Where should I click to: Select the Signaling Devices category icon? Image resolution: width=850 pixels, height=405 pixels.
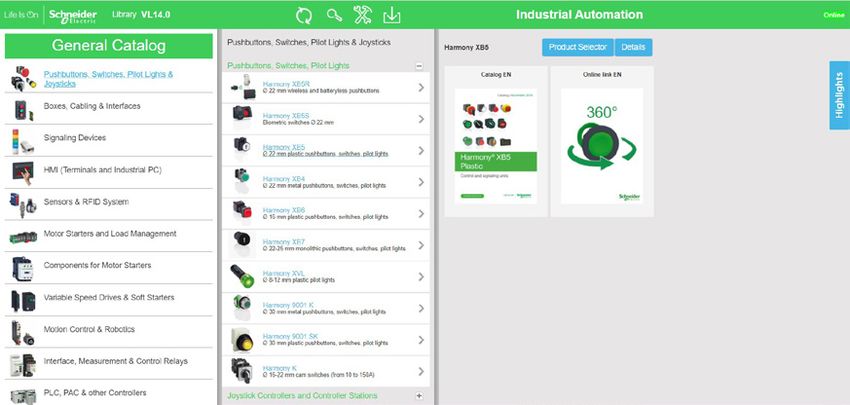[x=22, y=138]
